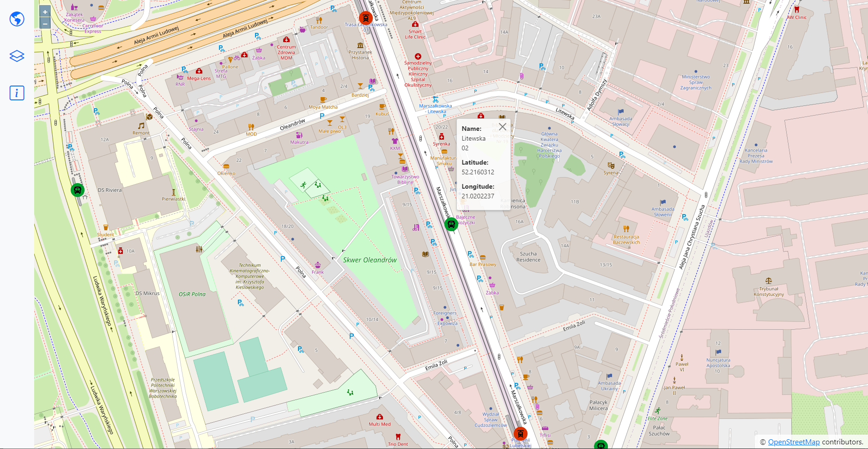This screenshot has height=449, width=868.
Task: Open the info panel using the sidebar icon
Action: (x=17, y=93)
